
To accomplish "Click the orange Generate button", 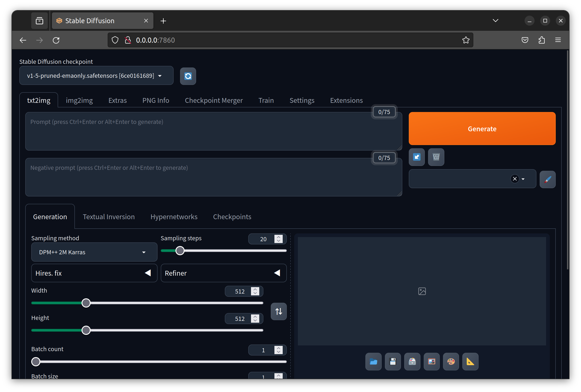I will [x=482, y=129].
